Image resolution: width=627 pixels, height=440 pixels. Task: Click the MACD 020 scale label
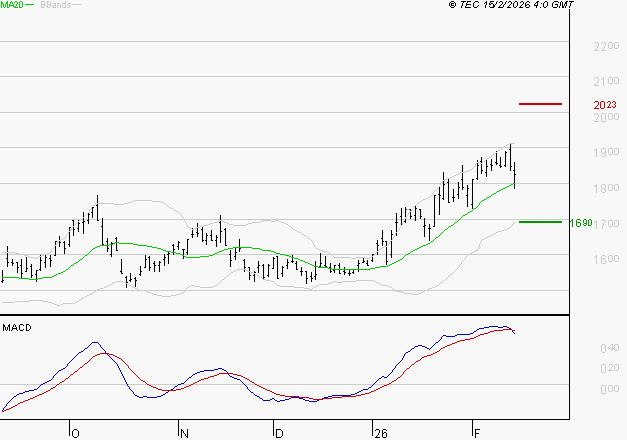pos(610,368)
